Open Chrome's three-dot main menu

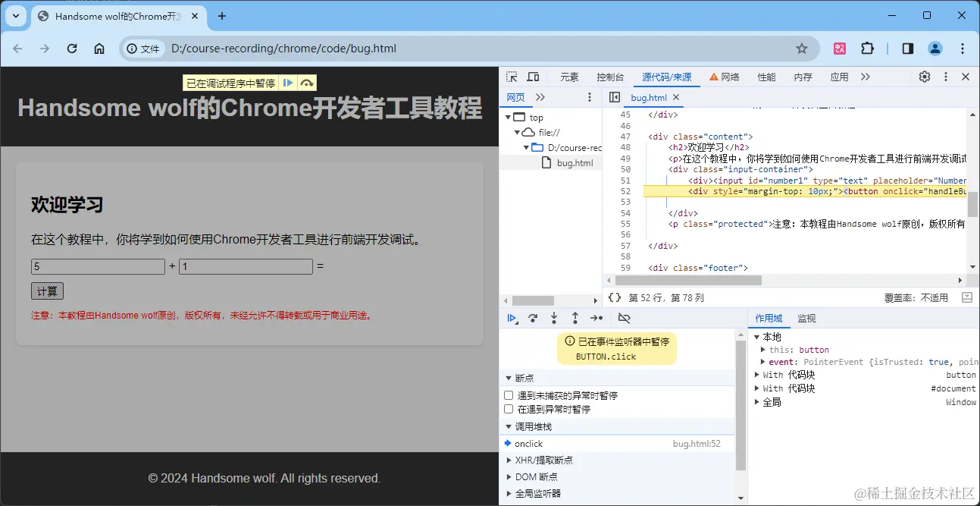tap(963, 49)
